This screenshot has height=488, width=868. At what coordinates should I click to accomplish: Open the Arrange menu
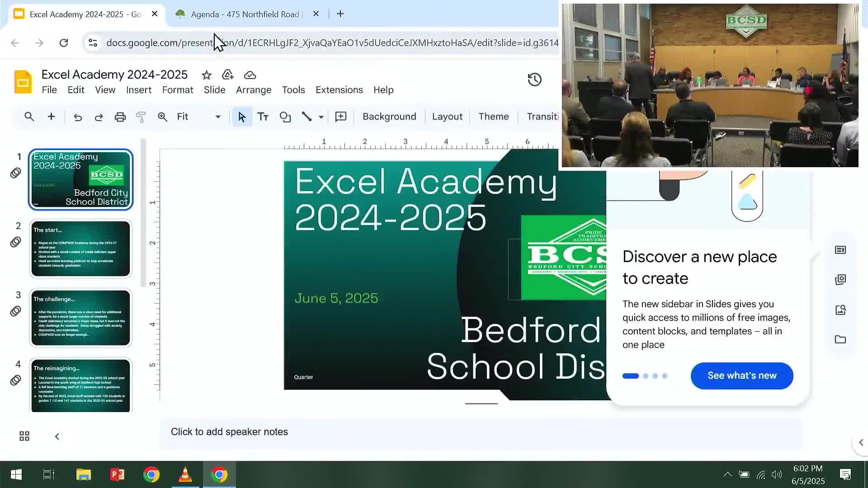point(253,90)
